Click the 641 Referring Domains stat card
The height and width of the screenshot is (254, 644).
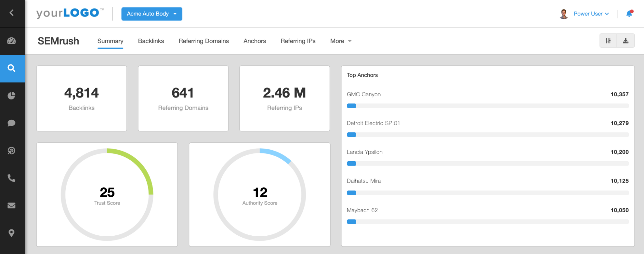click(183, 99)
